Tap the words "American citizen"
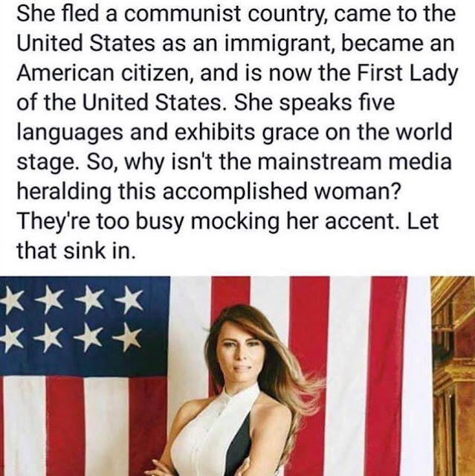 (106, 73)
